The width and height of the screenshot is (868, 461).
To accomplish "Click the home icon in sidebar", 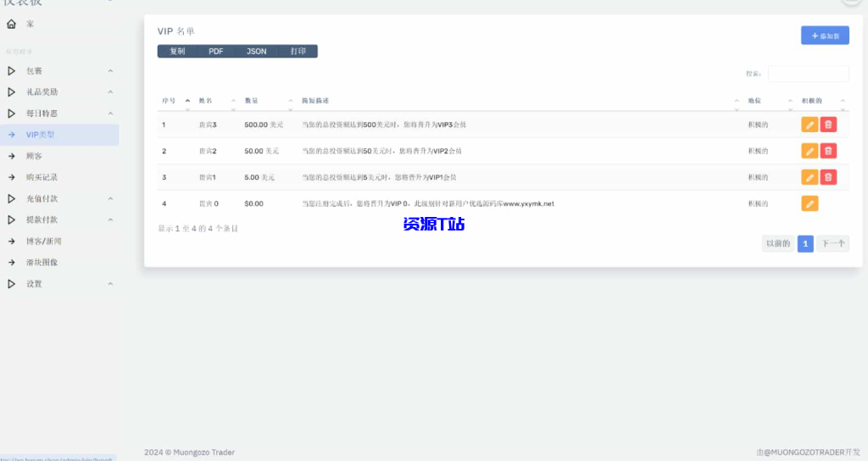I will tap(11, 24).
